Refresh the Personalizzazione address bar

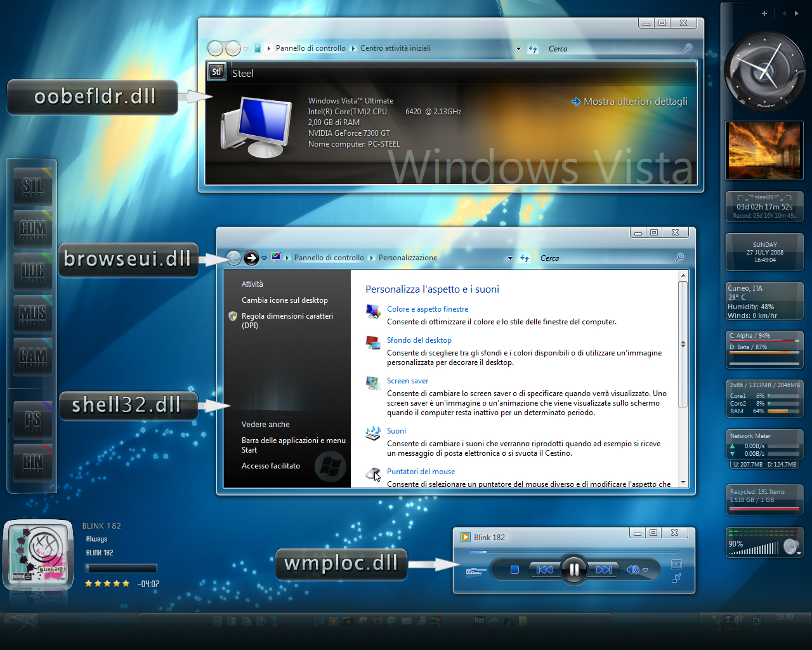(x=525, y=258)
